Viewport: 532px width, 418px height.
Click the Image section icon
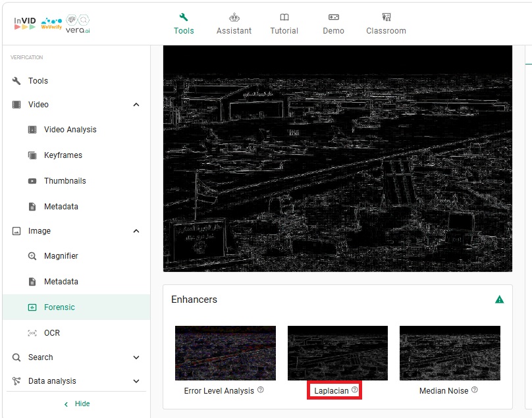tap(16, 231)
